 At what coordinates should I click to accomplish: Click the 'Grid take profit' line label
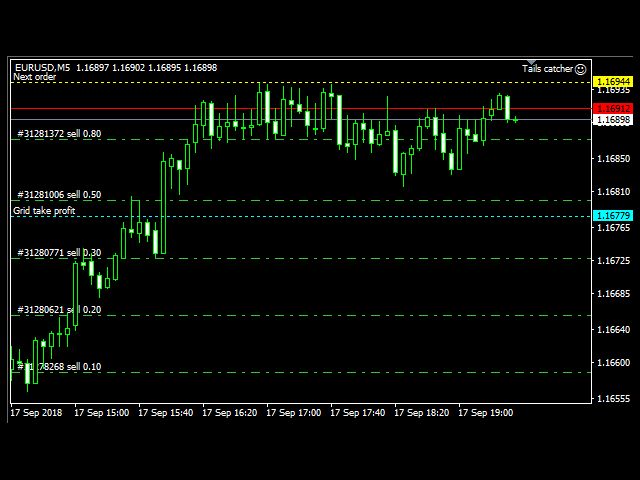point(44,211)
